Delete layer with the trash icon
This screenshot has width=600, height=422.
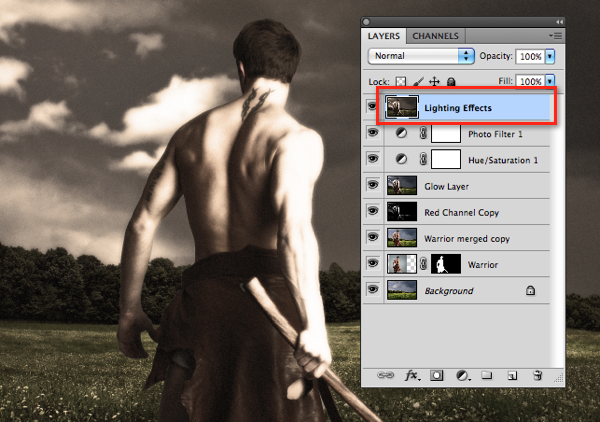pos(537,375)
